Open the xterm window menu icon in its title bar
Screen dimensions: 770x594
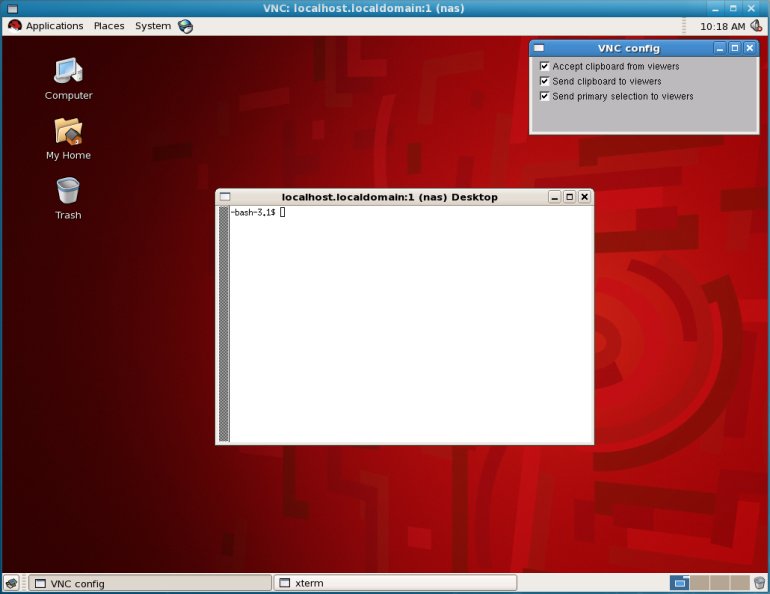(225, 197)
